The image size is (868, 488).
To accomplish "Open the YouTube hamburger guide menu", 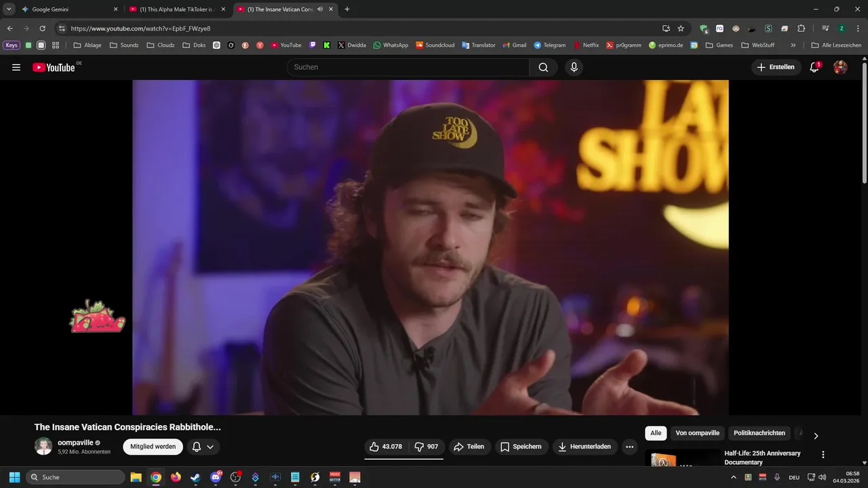I will [x=16, y=67].
